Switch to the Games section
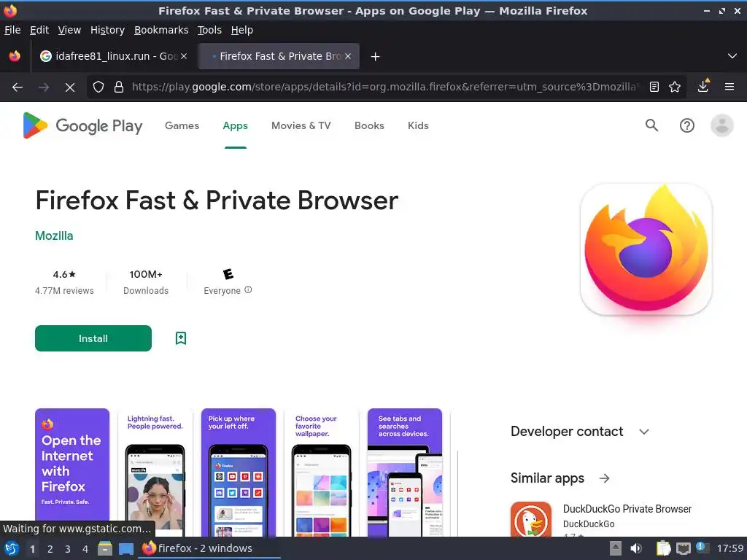 tap(182, 125)
